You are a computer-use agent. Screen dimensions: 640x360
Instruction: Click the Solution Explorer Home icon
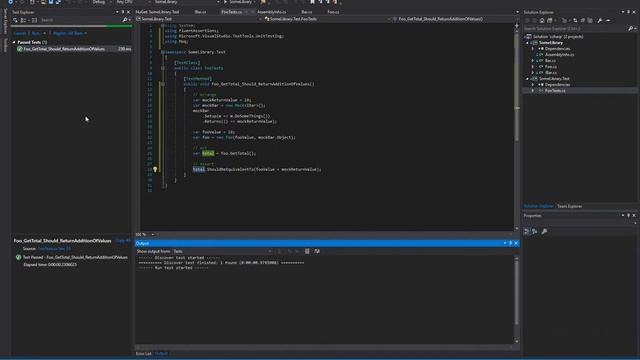point(542,20)
